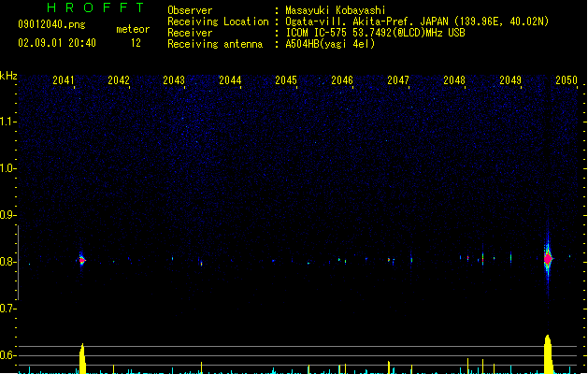Screen dimensions: 588x374
Task: Click the 2041 time axis label
Action: 64,80
